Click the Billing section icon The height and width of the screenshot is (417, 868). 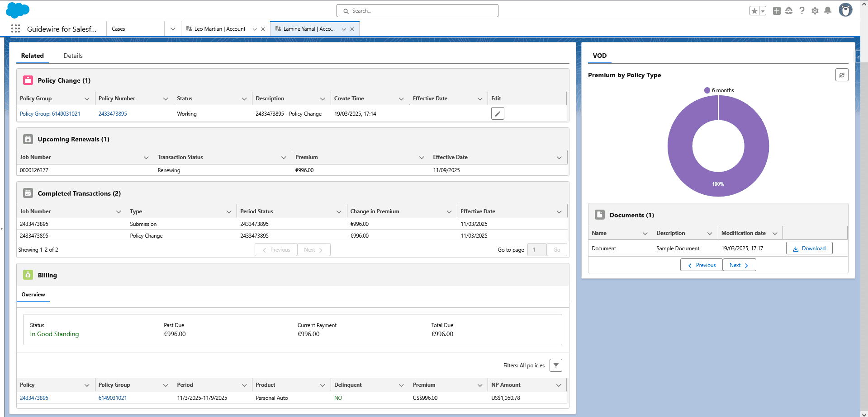(x=28, y=275)
